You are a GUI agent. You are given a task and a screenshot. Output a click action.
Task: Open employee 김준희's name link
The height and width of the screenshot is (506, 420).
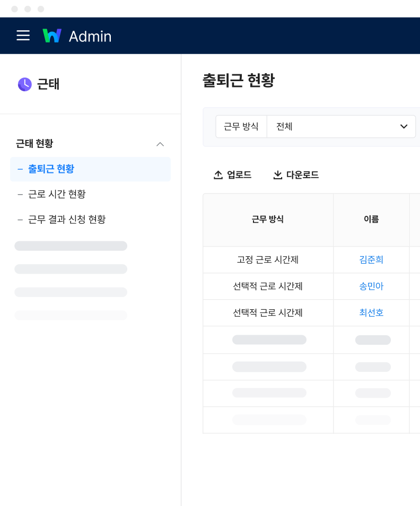[371, 260]
